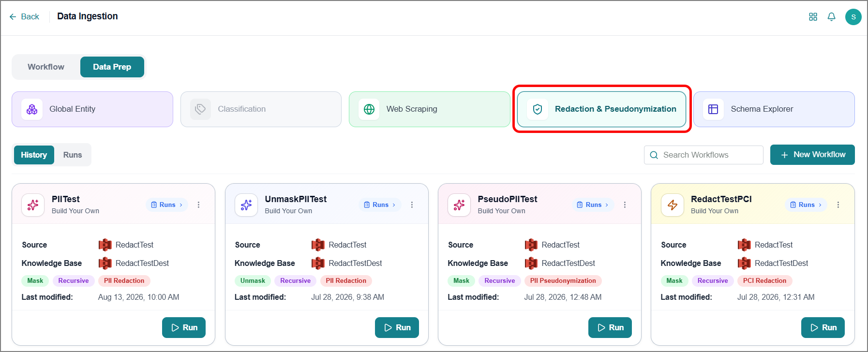This screenshot has width=868, height=352.
Task: Click RedactTestDest icon in RedactTestPCI card
Action: [744, 263]
